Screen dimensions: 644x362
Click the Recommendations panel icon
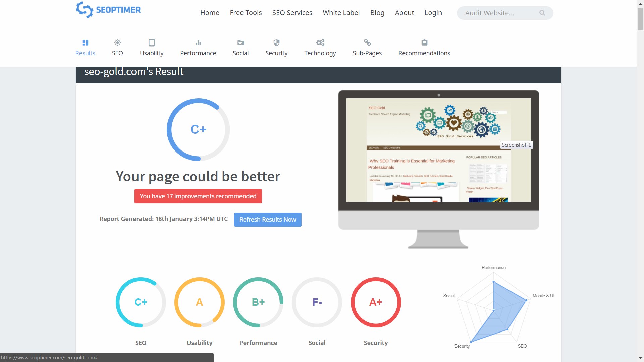click(424, 43)
